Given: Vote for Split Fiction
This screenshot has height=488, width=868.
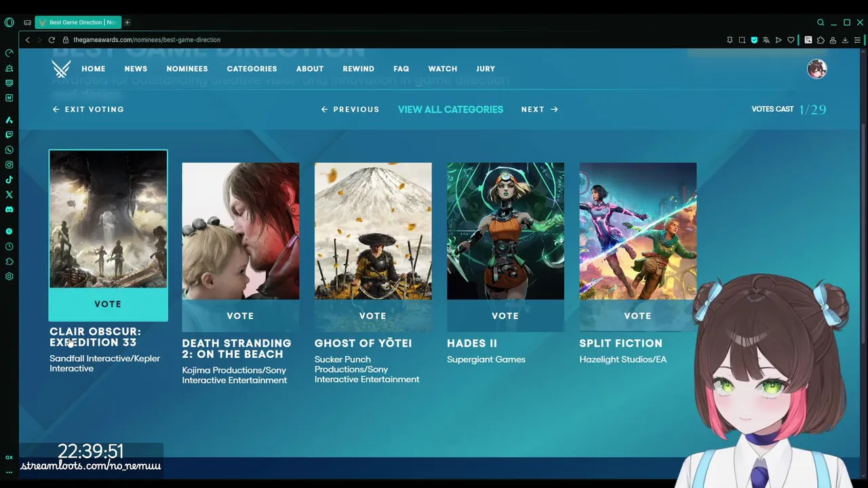Looking at the screenshot, I should 637,316.
